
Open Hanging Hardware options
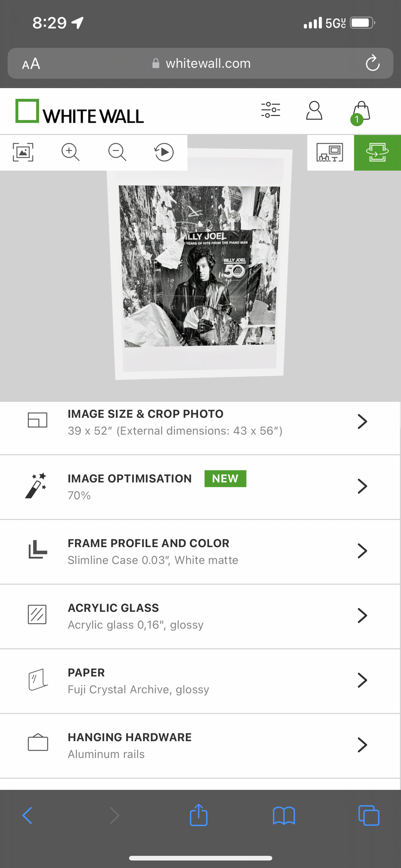pyautogui.click(x=200, y=745)
